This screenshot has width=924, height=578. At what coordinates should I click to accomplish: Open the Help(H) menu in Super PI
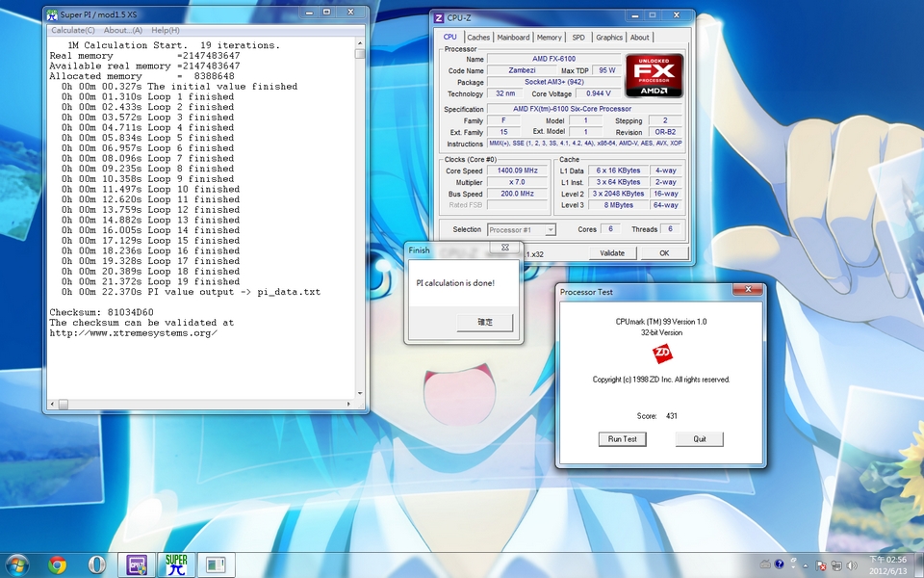point(166,30)
